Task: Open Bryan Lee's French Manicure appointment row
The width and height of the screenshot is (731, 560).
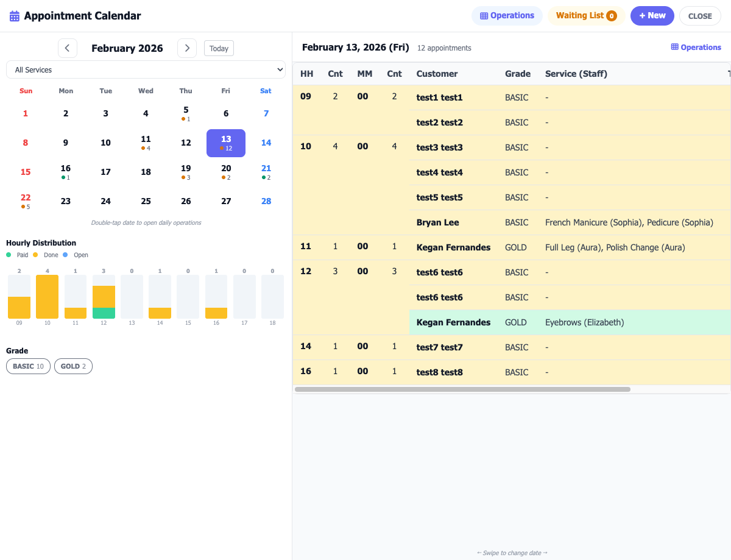Action: click(x=548, y=222)
